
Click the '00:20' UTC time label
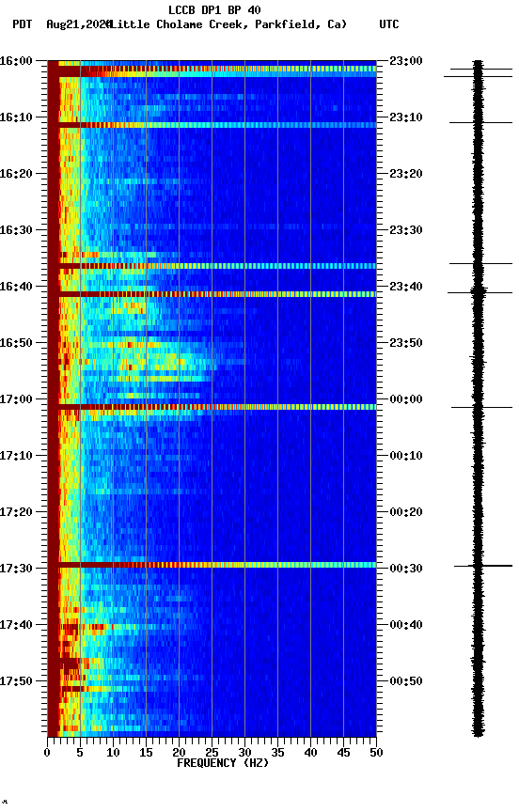click(406, 512)
